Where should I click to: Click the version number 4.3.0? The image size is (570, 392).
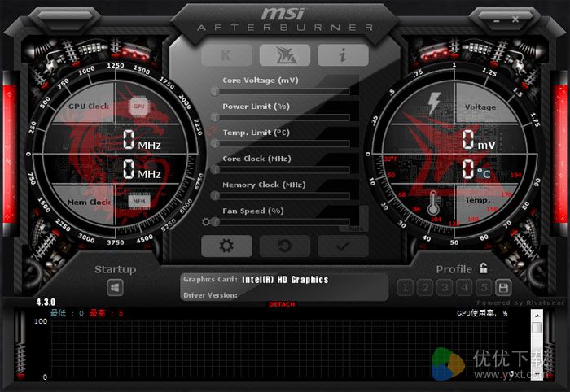click(x=46, y=302)
